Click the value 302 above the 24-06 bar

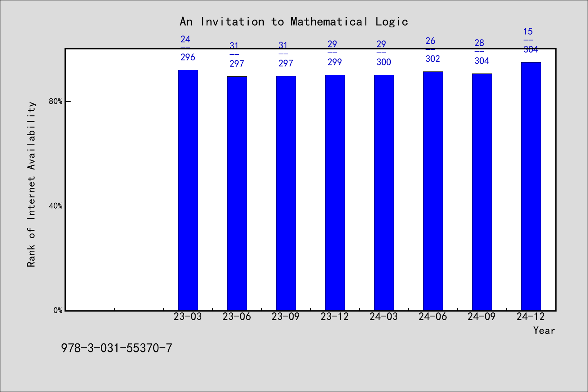point(433,59)
